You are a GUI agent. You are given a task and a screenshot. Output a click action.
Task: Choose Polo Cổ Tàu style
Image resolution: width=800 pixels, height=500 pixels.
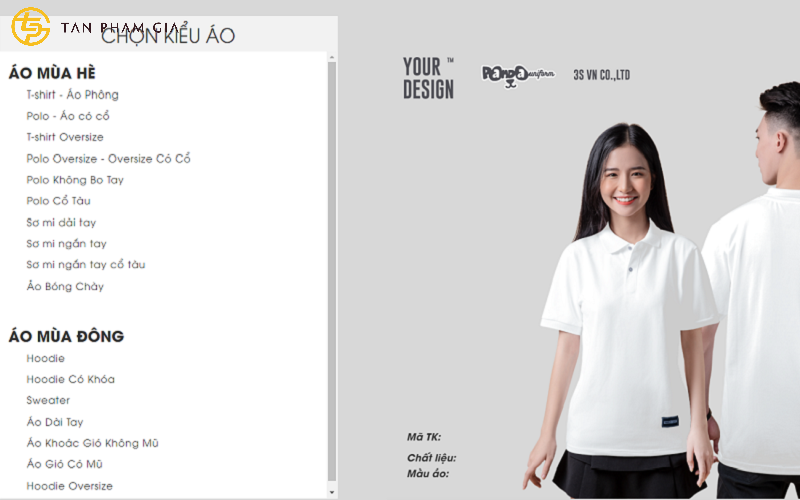(x=58, y=201)
